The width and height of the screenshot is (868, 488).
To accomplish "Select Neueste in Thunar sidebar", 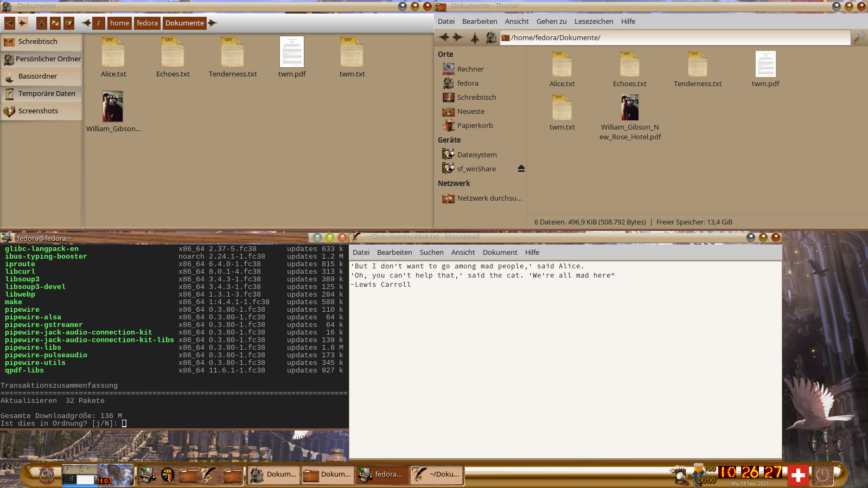I will (480, 111).
